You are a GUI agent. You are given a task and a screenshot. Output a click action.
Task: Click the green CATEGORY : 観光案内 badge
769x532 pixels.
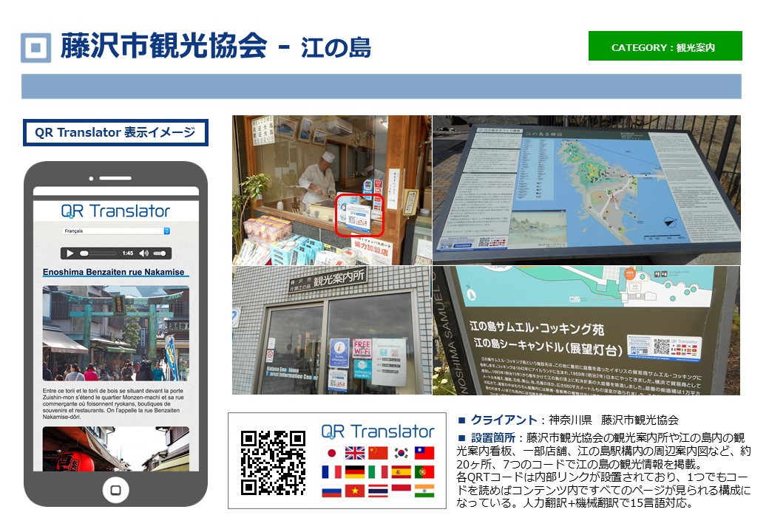pyautogui.click(x=665, y=46)
